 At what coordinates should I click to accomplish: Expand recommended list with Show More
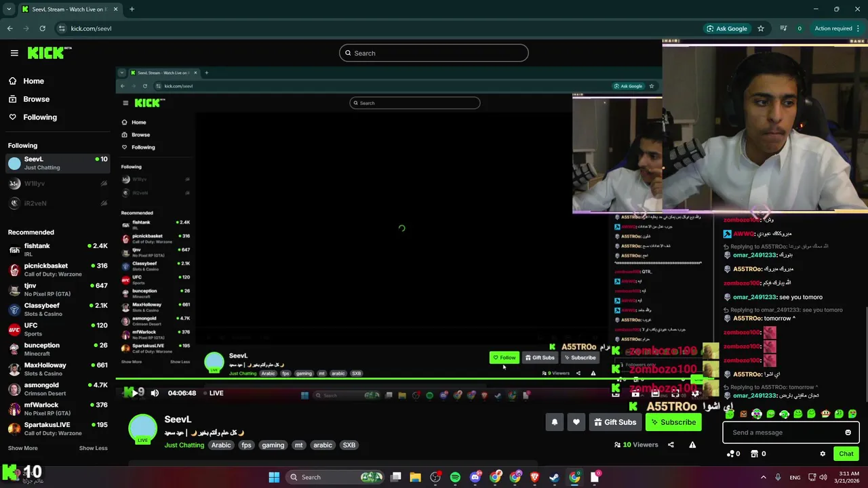pos(22,448)
